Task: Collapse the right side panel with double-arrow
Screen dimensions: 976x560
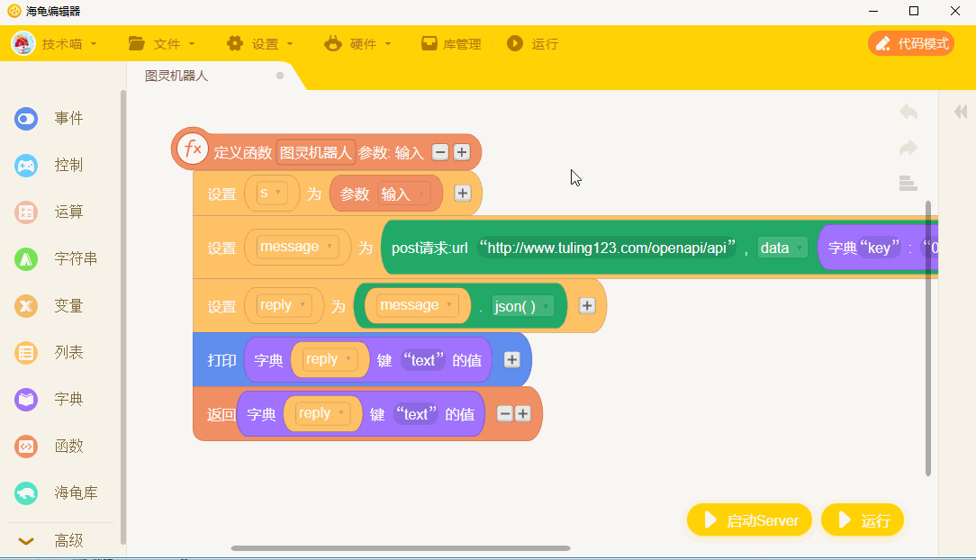Action: (x=961, y=112)
